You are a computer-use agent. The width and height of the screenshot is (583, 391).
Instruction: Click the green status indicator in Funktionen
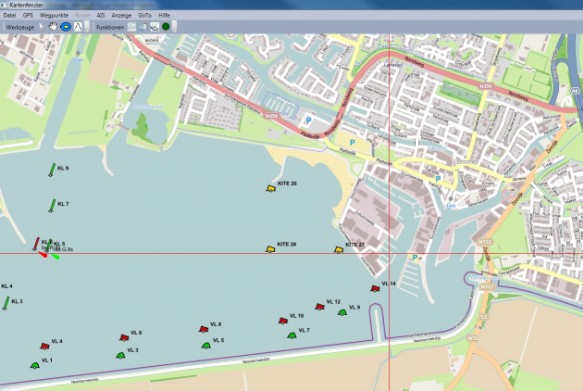(x=165, y=27)
